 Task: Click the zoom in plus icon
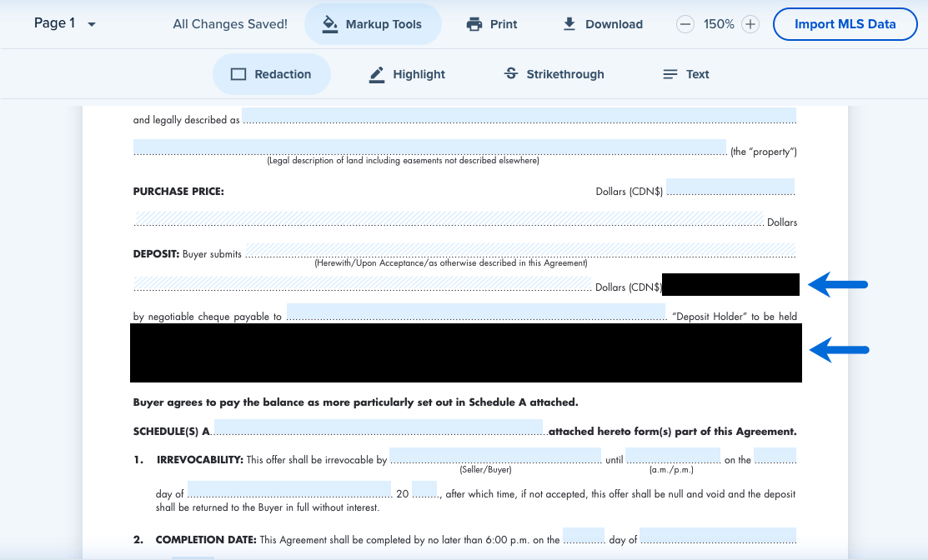[x=750, y=24]
